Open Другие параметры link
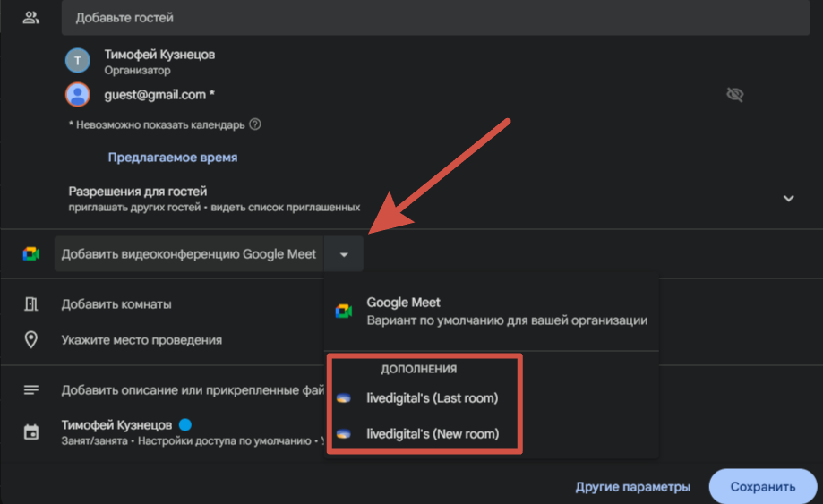Image resolution: width=823 pixels, height=504 pixels. pyautogui.click(x=632, y=487)
